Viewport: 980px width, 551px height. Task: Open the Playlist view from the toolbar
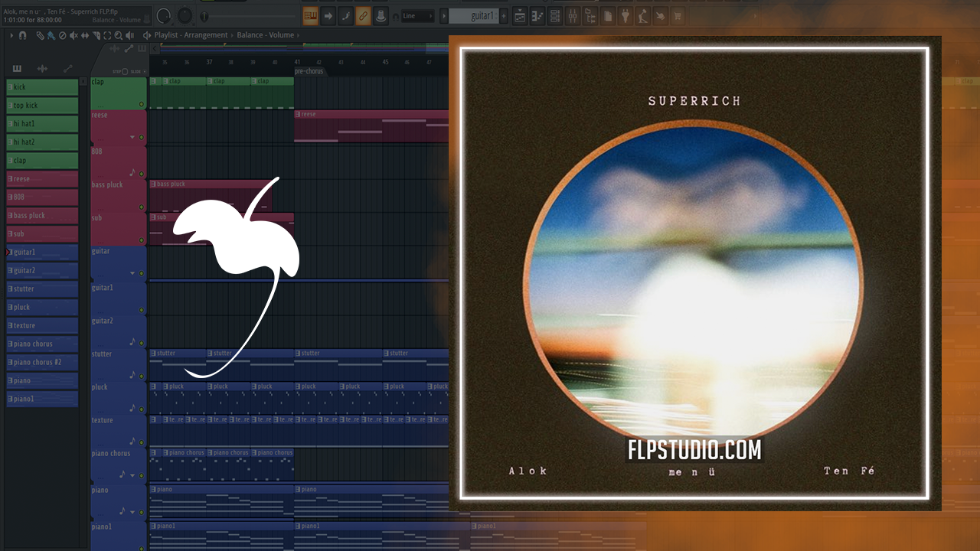coord(520,16)
